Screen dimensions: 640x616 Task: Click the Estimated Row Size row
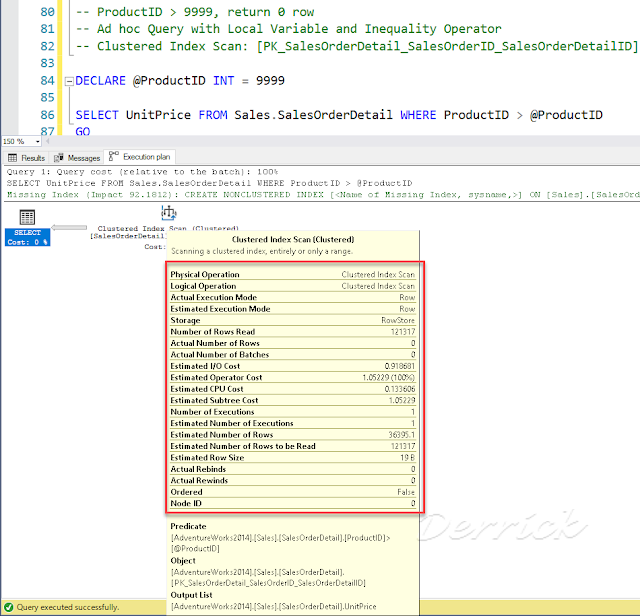(292, 457)
